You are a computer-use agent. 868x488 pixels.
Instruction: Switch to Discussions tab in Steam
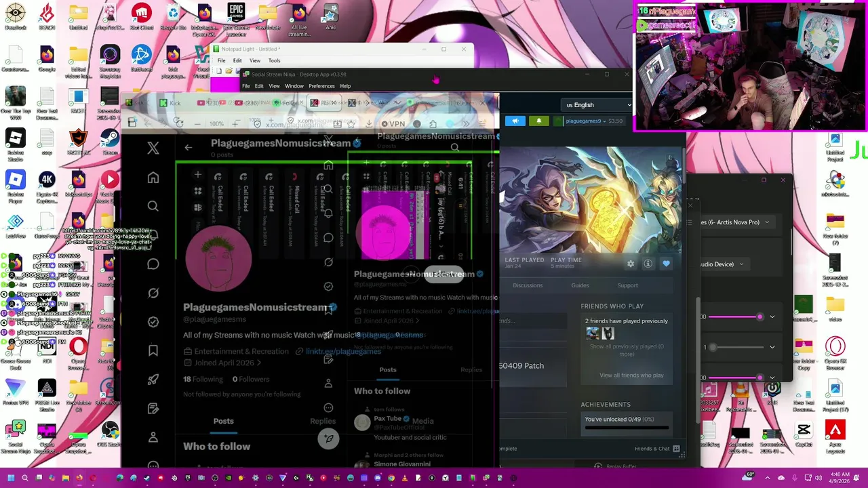pyautogui.click(x=528, y=285)
